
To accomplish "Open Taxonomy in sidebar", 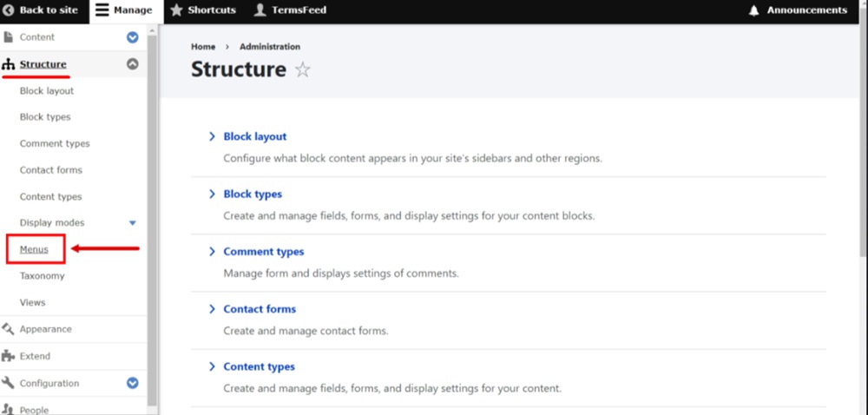I will pos(42,276).
